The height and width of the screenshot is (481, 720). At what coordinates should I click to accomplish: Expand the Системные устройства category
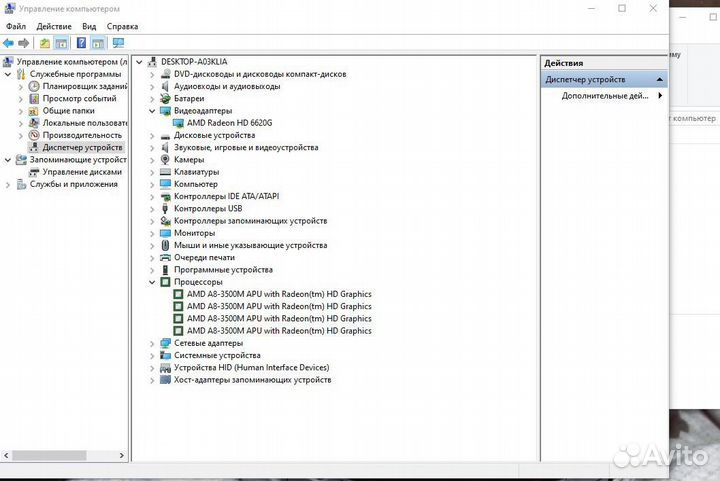(x=152, y=355)
